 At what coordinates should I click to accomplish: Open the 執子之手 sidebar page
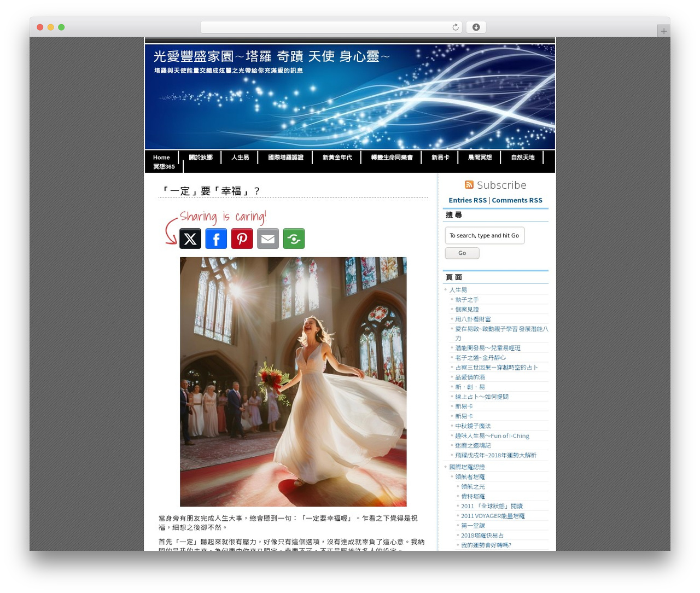point(467,300)
